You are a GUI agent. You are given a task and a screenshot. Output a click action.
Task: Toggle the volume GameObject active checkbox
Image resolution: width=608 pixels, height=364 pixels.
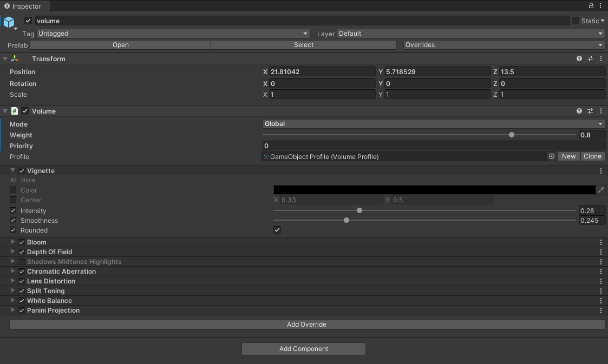tap(28, 21)
